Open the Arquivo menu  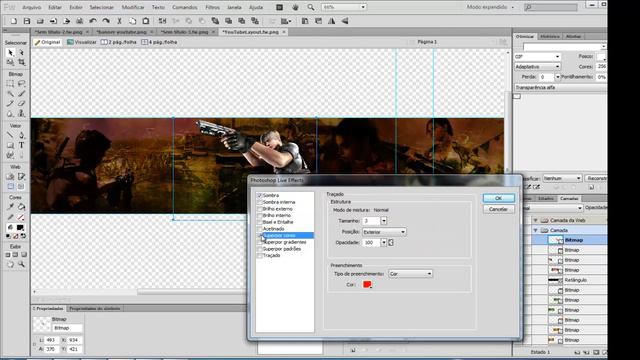31,7
